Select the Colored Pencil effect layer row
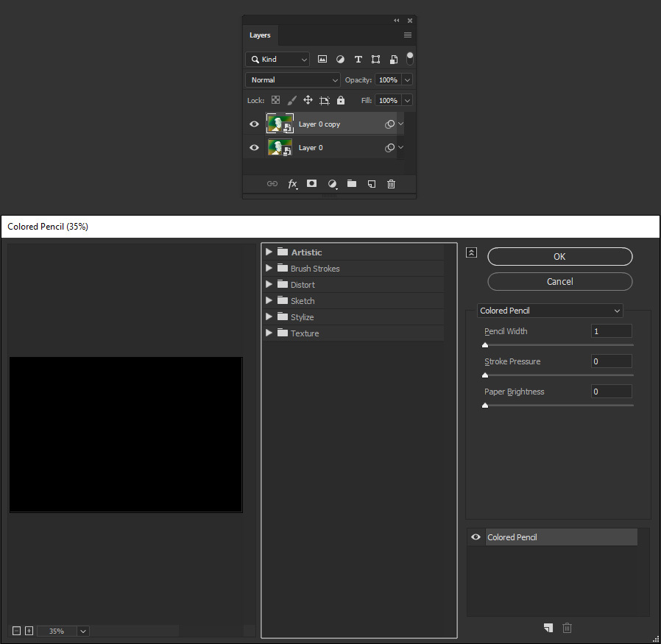Image resolution: width=661 pixels, height=644 pixels. point(561,537)
